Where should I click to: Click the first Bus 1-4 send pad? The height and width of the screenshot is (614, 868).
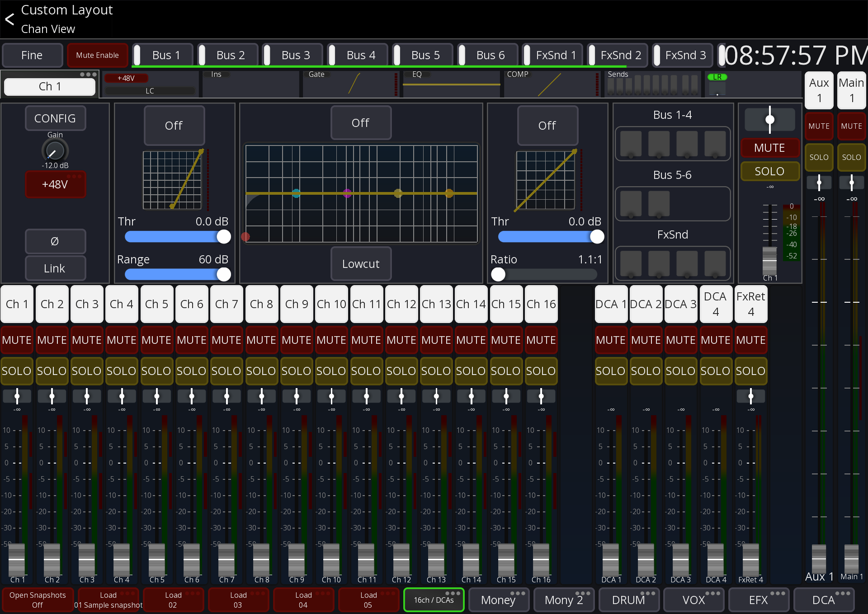631,144
